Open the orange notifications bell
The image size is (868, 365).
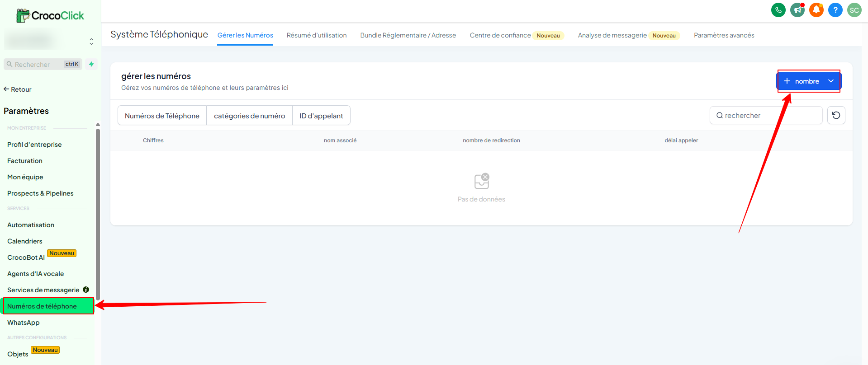coord(816,10)
